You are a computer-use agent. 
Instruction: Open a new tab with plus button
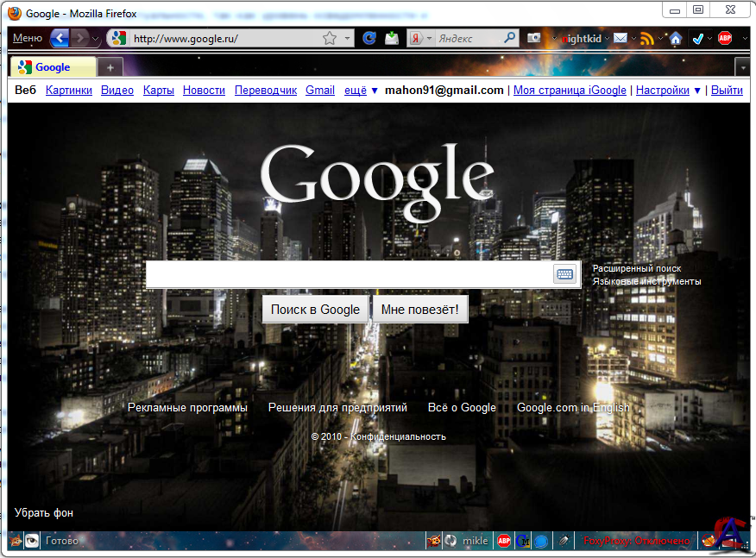[110, 66]
